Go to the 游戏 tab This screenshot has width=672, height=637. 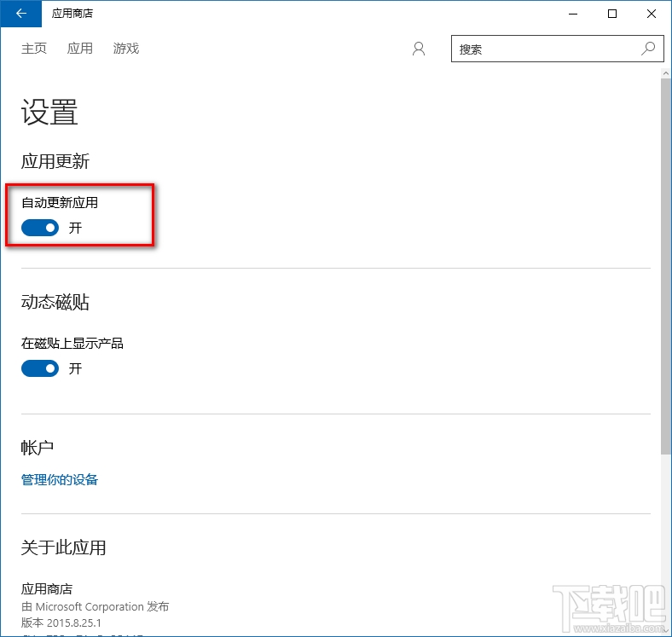pyautogui.click(x=126, y=49)
